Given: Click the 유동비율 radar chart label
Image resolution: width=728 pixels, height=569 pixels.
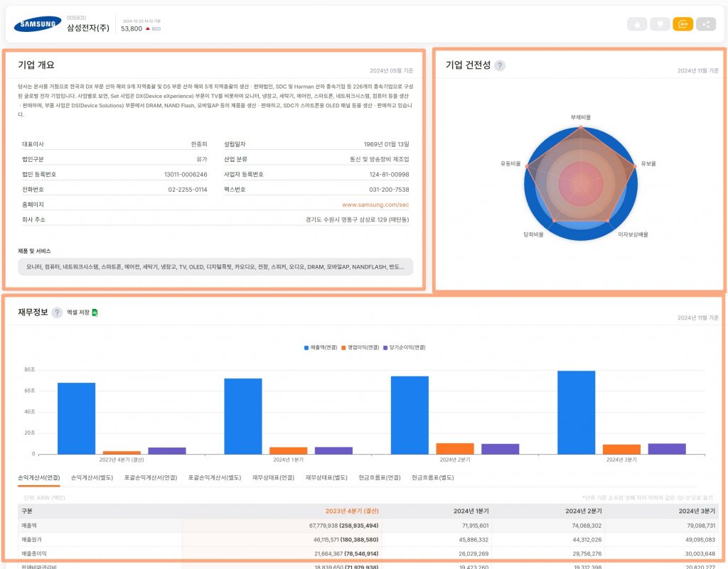Looking at the screenshot, I should tap(510, 163).
